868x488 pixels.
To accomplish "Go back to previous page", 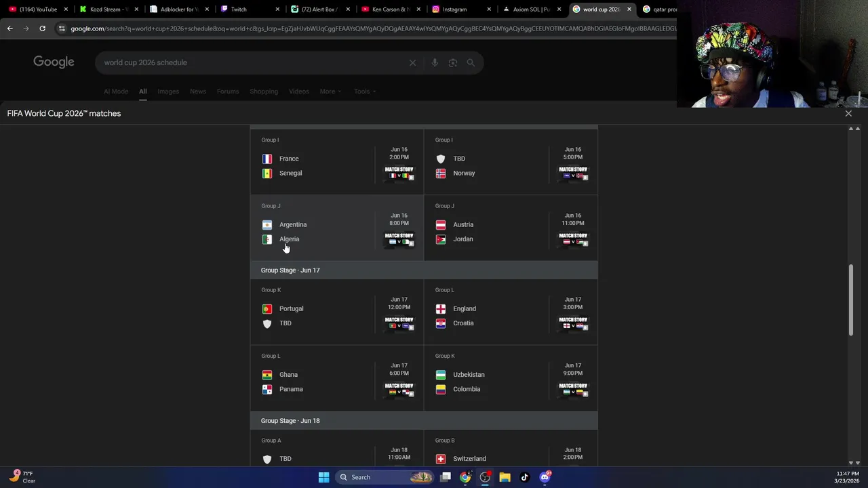I will pos(9,28).
